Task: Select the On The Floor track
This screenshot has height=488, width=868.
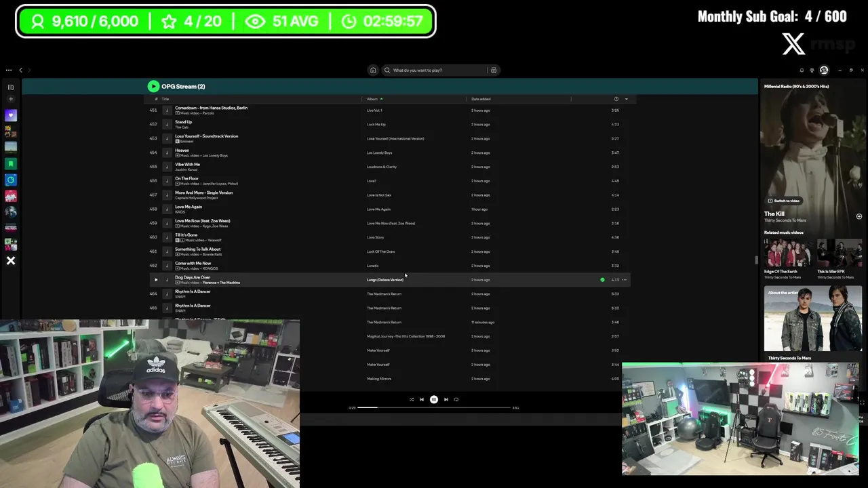Action: point(186,178)
